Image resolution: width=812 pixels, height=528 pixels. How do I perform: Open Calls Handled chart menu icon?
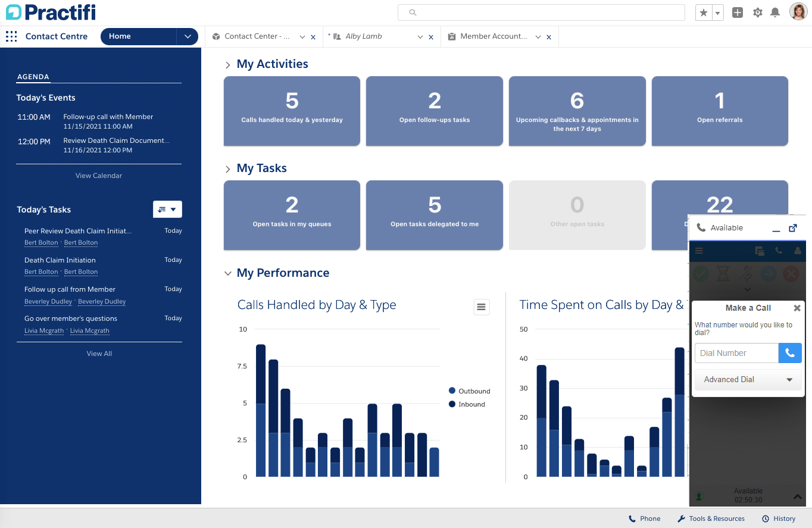click(482, 307)
